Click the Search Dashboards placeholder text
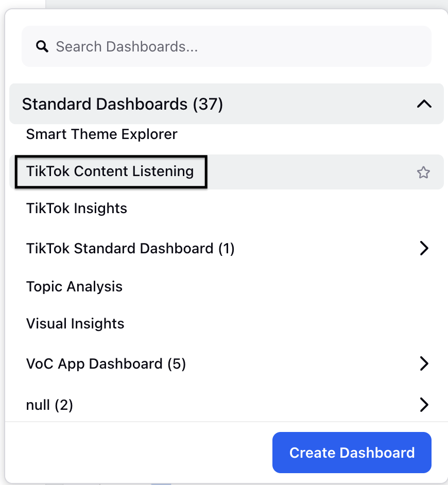The width and height of the screenshot is (448, 485). point(127,47)
